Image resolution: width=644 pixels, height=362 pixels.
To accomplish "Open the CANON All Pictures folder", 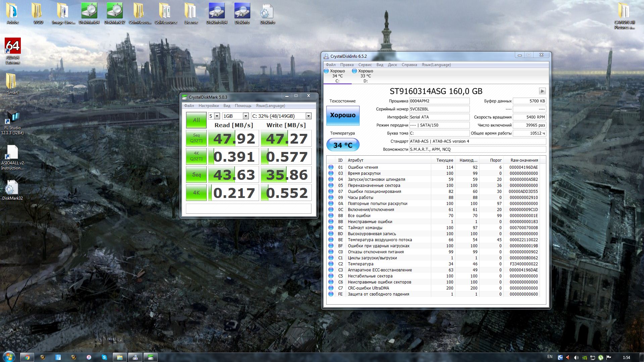I will (x=624, y=11).
